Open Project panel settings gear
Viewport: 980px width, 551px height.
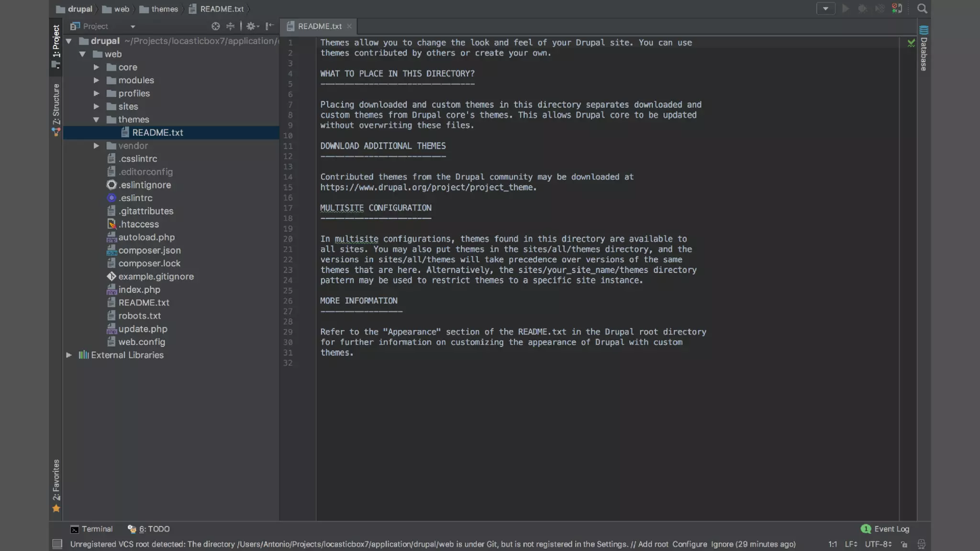(251, 26)
